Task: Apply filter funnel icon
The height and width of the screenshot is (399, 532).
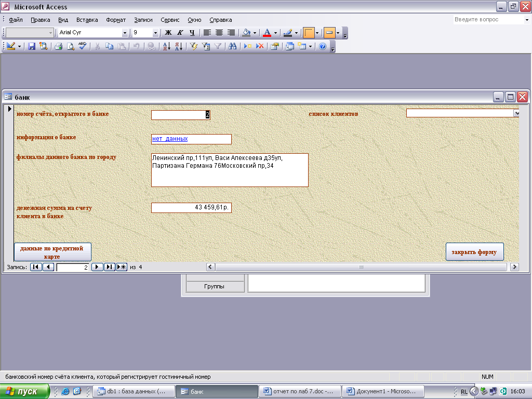Action: click(218, 46)
